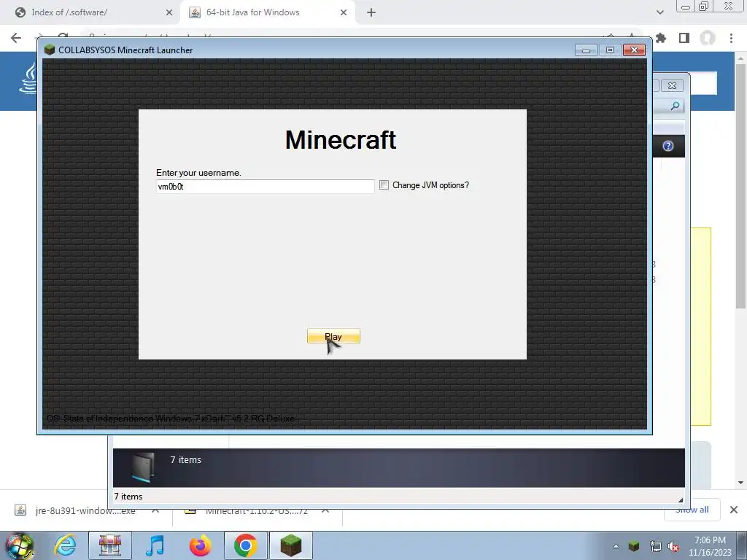Select the Minecraft launcher taskbar button
Image resolution: width=747 pixels, height=560 pixels.
tap(291, 545)
